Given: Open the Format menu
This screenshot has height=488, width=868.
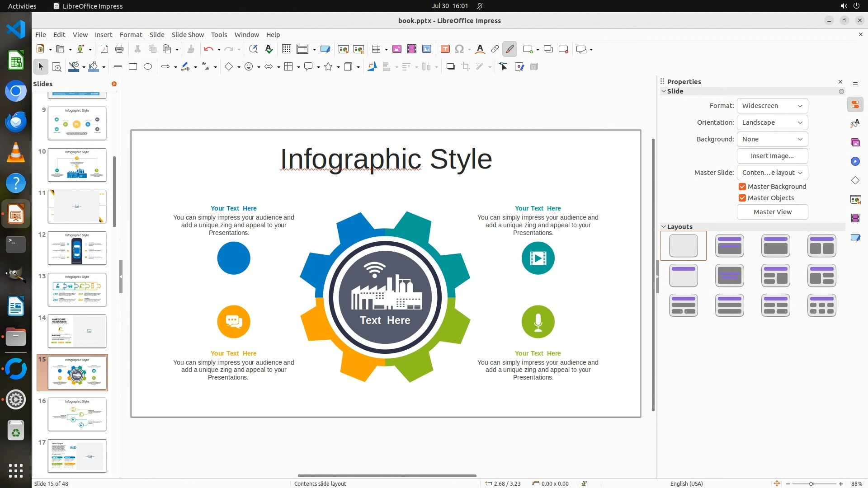Looking at the screenshot, I should point(131,35).
